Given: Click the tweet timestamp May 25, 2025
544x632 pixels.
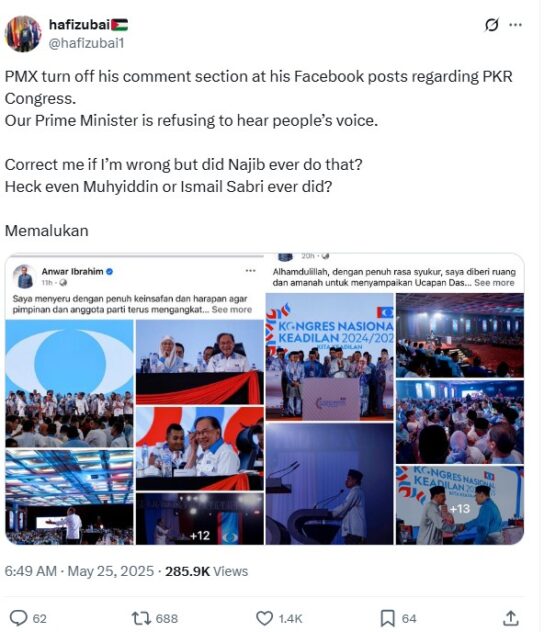Looking at the screenshot, I should [x=110, y=571].
